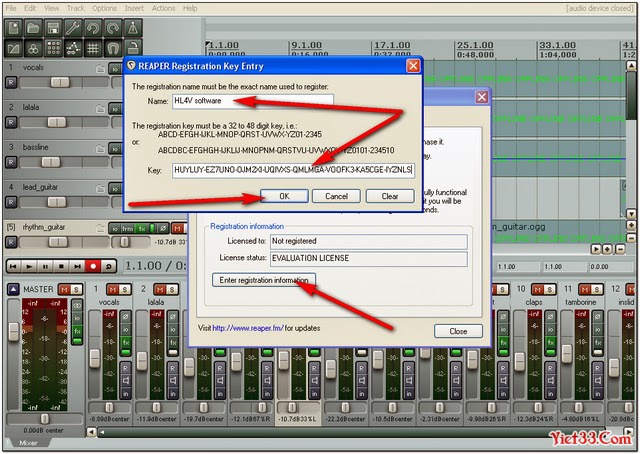640x454 pixels.
Task: Click MASTER channel volume fader
Action: [14, 332]
